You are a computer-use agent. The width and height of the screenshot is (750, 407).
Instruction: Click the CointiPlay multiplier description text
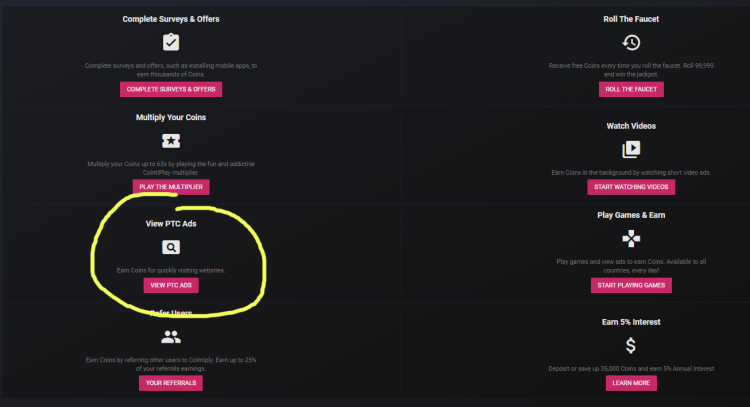[171, 168]
